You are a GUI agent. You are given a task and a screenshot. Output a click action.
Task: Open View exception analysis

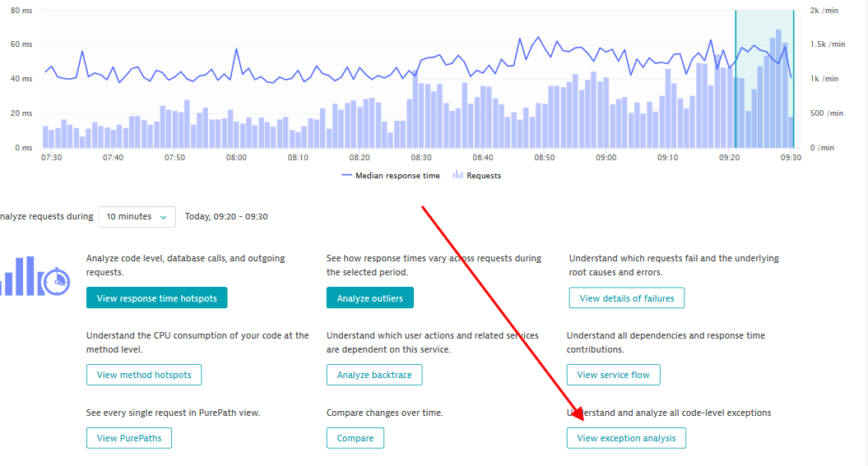click(626, 438)
